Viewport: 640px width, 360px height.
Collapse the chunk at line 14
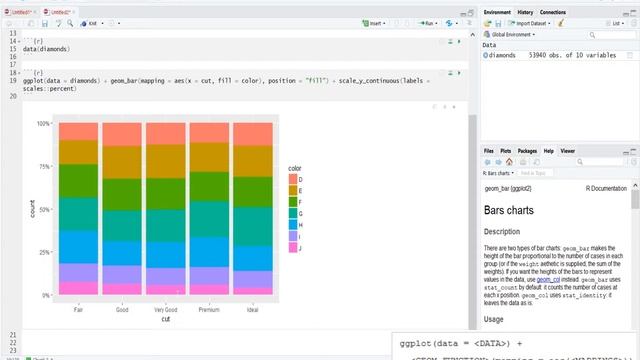(x=19, y=42)
